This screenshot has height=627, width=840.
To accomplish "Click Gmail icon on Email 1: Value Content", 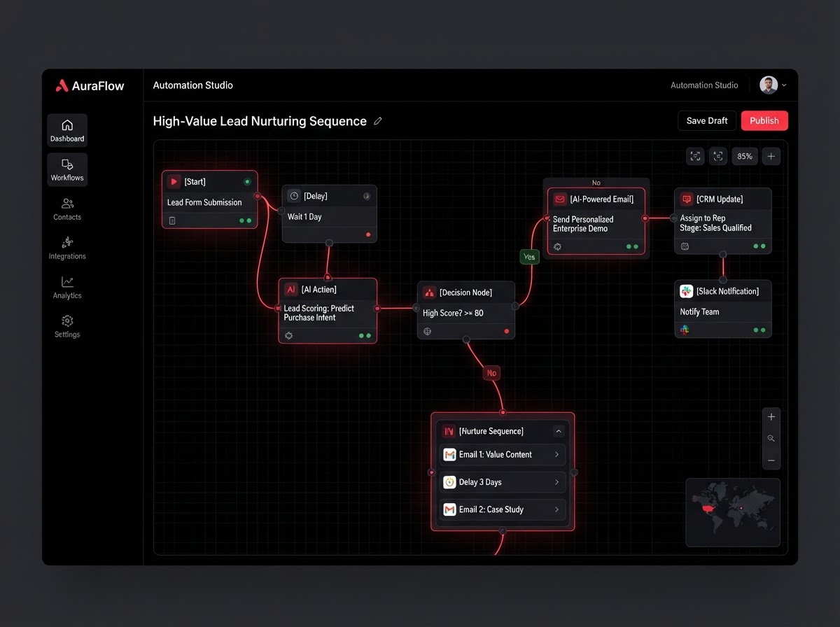I will [x=449, y=455].
